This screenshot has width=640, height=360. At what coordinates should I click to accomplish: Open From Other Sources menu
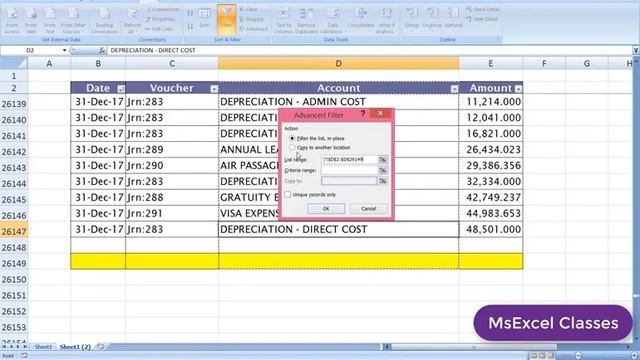(73, 20)
